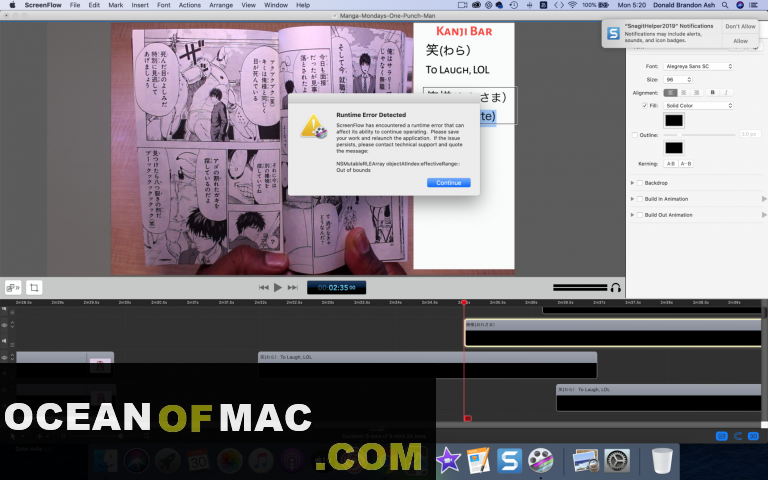The height and width of the screenshot is (480, 768).
Task: Right-align text in Alignment control
Action: click(696, 93)
